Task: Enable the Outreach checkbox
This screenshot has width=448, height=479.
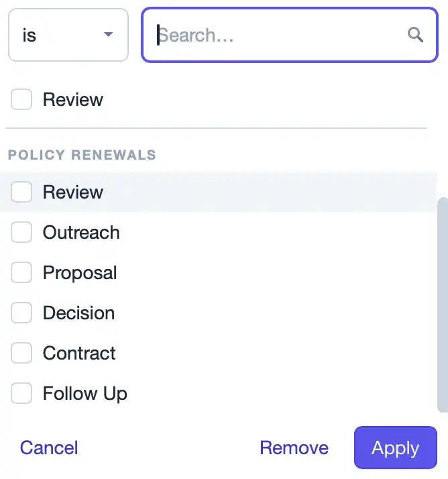Action: pos(21,232)
